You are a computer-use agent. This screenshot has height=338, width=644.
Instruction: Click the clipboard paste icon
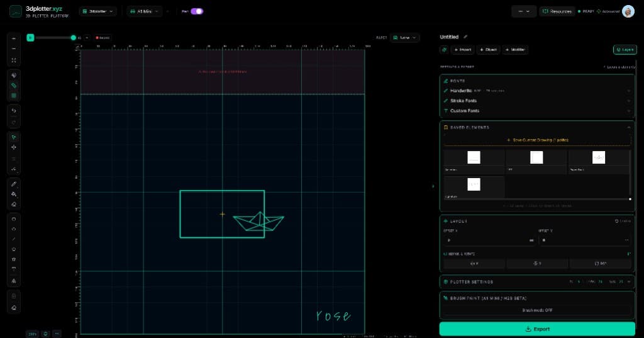click(x=14, y=296)
